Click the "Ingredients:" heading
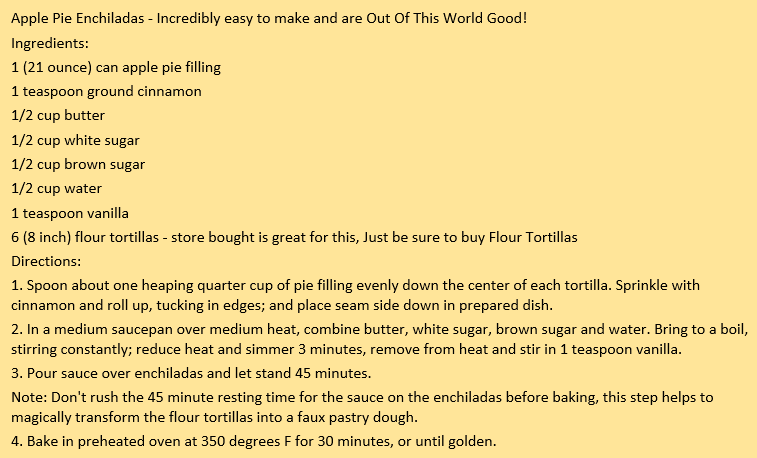The image size is (757, 458). [50, 43]
